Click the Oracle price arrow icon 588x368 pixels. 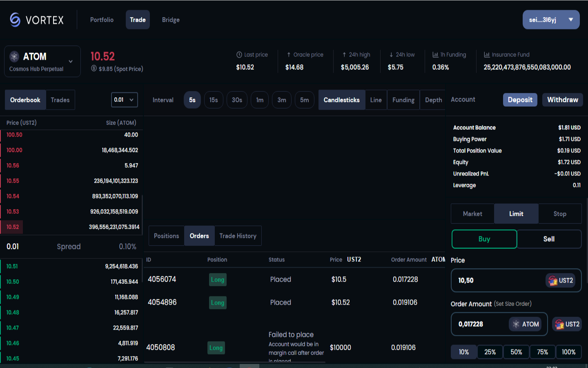289,54
